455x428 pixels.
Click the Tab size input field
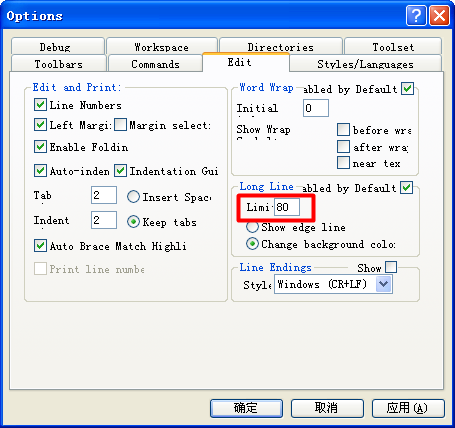tap(104, 195)
